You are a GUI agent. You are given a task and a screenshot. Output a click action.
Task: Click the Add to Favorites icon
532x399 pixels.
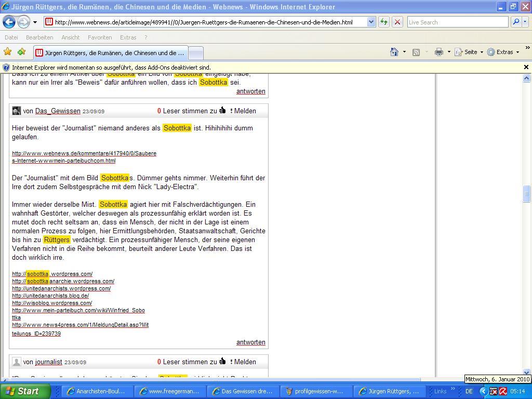tap(21, 52)
